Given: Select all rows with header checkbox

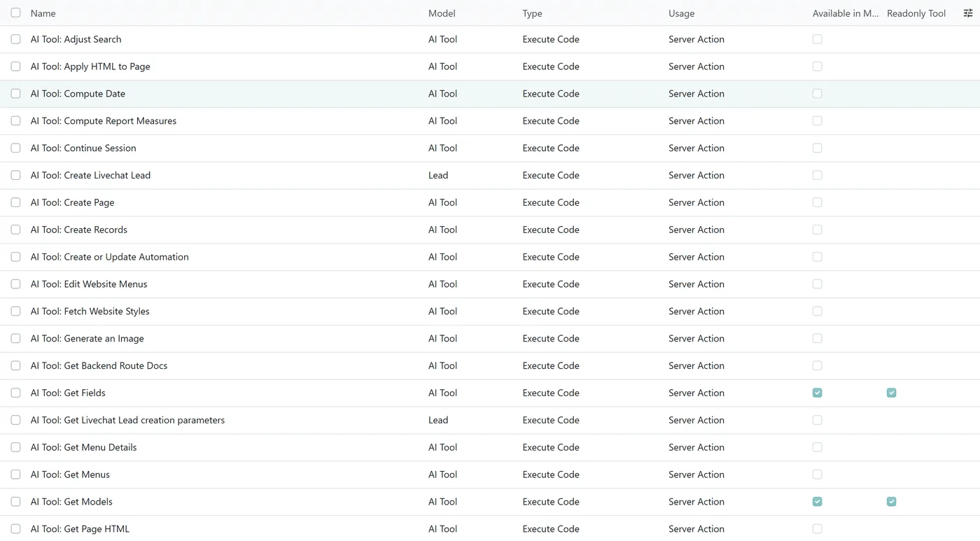Looking at the screenshot, I should 15,13.
